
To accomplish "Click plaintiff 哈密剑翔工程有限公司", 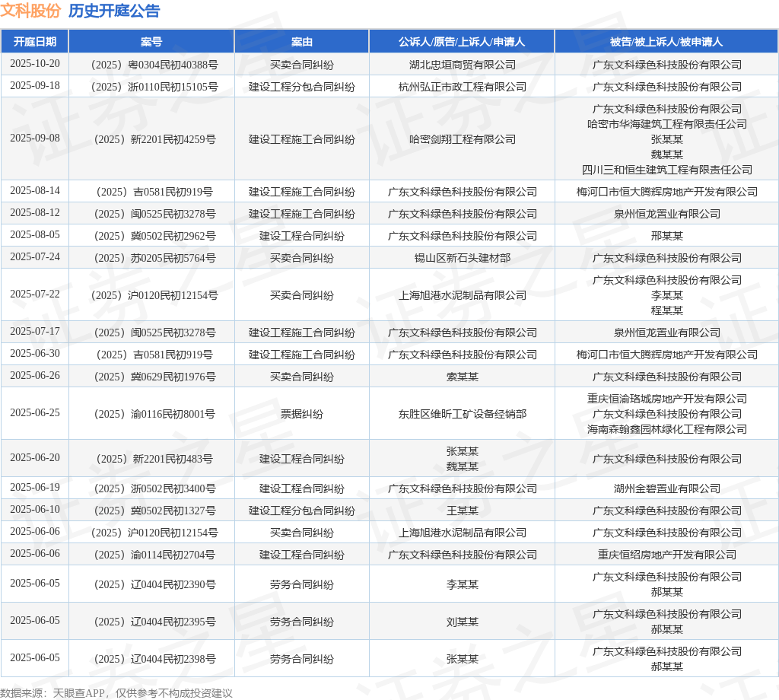I will pyautogui.click(x=462, y=139).
